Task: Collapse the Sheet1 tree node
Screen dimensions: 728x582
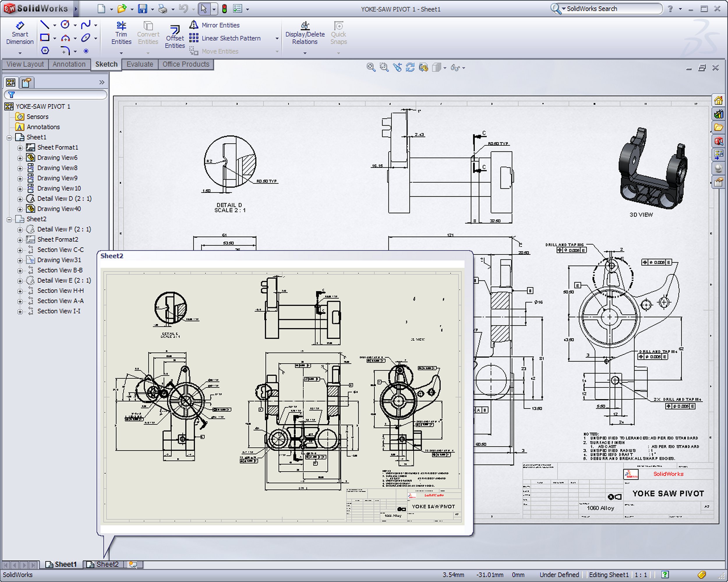Action: click(x=9, y=137)
